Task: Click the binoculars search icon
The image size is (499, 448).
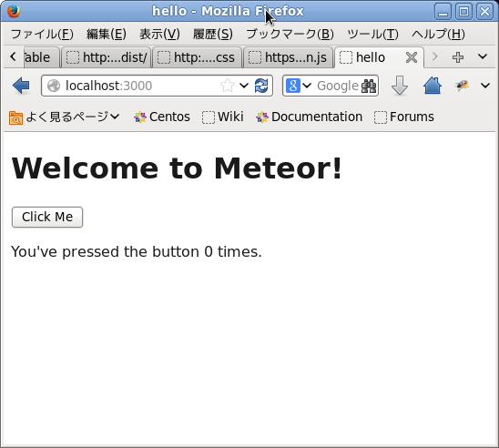Action: point(369,86)
